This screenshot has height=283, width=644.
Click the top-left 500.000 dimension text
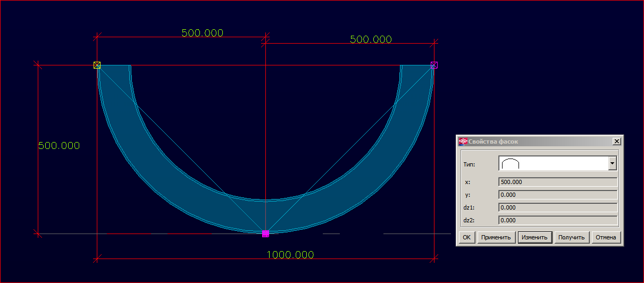(x=203, y=33)
